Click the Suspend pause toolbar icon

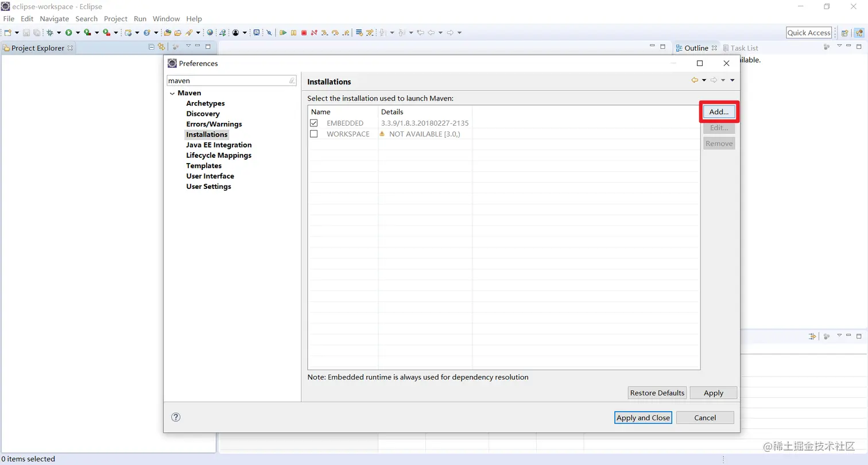pos(294,33)
